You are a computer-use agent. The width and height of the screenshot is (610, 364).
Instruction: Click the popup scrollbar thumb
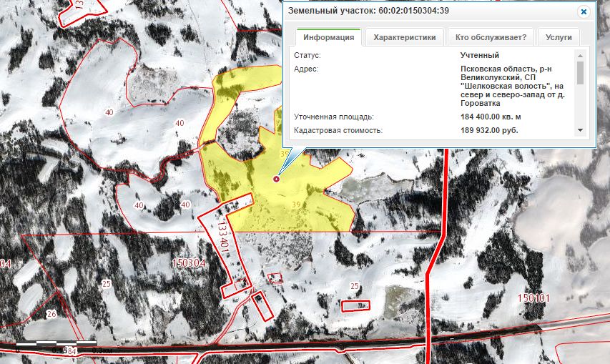click(581, 73)
